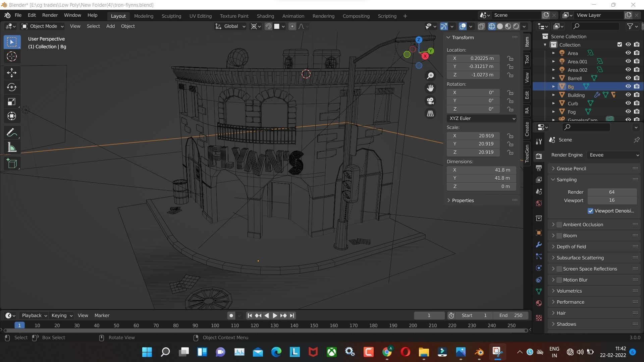This screenshot has width=644, height=362.
Task: Uncheck Viewport Denoising checkbox
Action: 590,211
